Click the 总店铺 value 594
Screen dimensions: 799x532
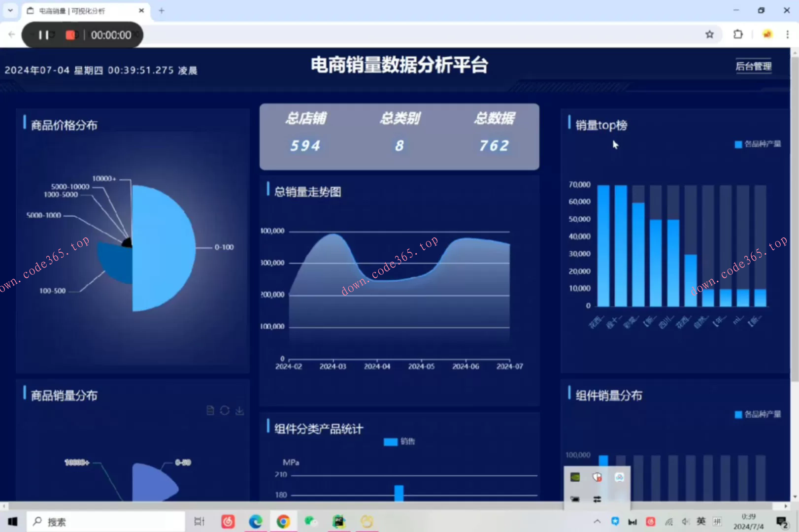[305, 146]
